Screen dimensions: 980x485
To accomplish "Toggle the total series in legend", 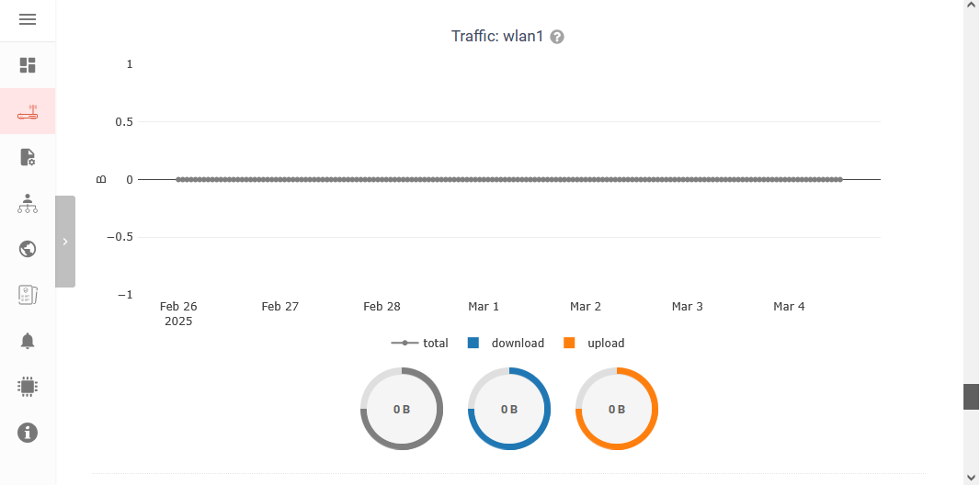I will [x=420, y=344].
